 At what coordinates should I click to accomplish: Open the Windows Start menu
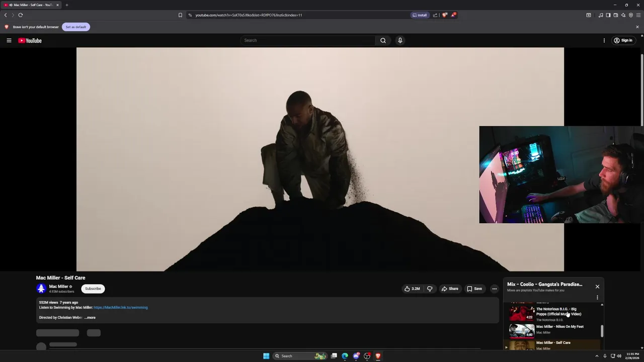point(266,356)
